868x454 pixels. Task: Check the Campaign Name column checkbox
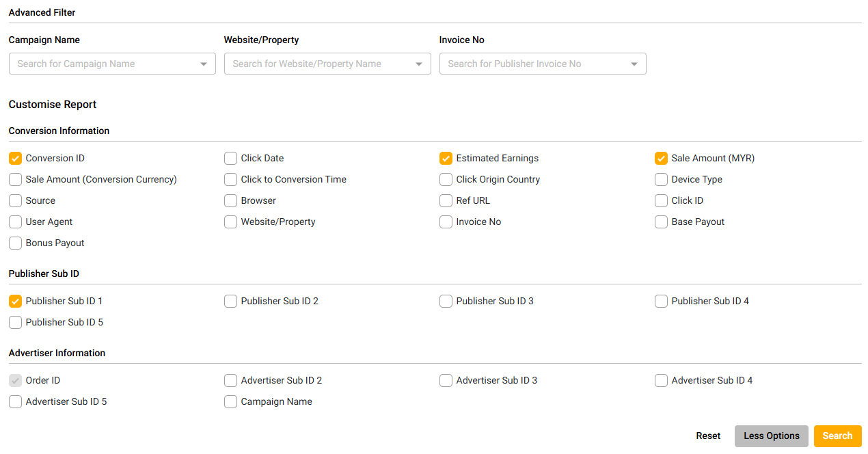230,402
